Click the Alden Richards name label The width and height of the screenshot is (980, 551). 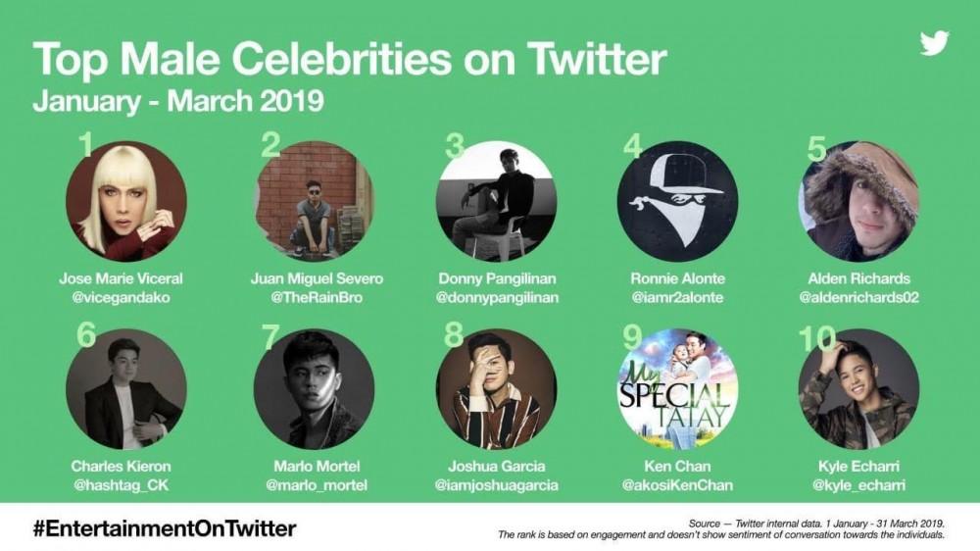click(858, 279)
